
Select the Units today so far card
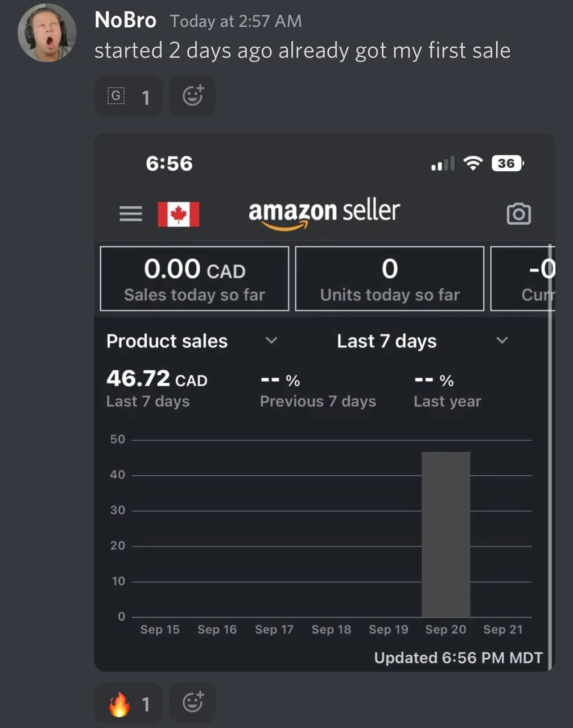click(x=390, y=279)
